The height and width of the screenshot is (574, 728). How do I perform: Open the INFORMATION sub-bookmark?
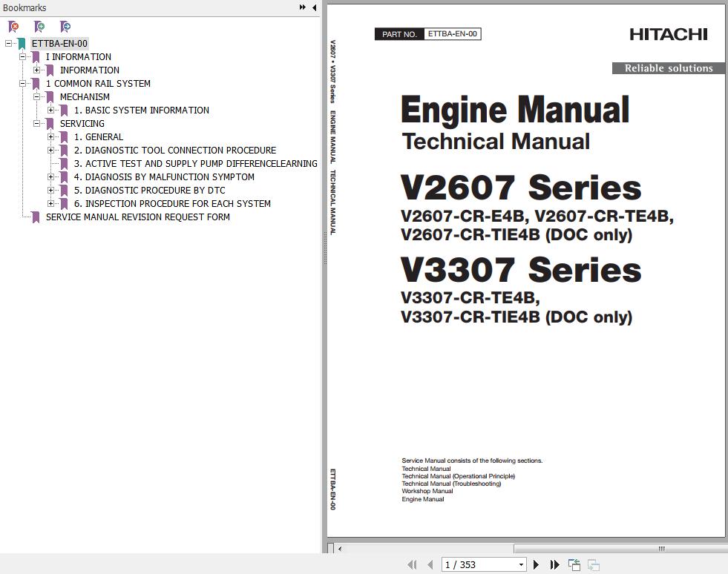(x=90, y=70)
